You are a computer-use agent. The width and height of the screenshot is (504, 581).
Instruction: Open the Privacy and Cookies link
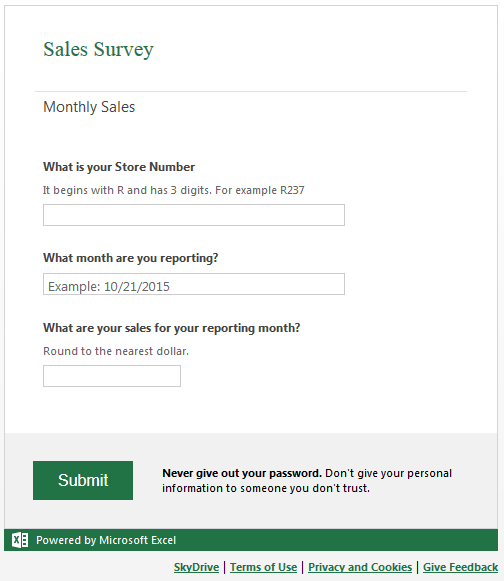360,567
